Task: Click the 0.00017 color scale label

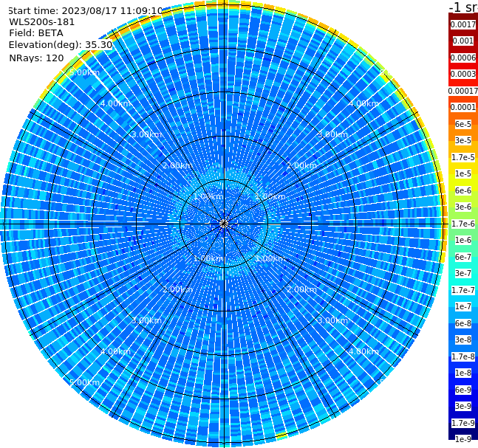Action: click(463, 91)
